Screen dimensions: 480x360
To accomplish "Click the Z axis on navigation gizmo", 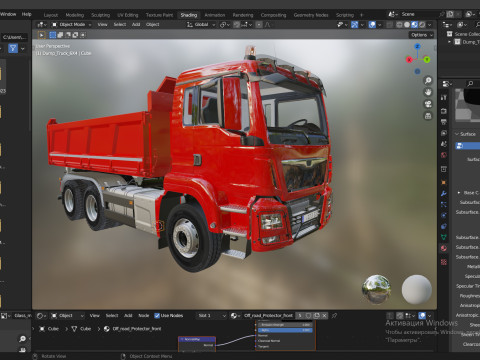I will pos(417,46).
